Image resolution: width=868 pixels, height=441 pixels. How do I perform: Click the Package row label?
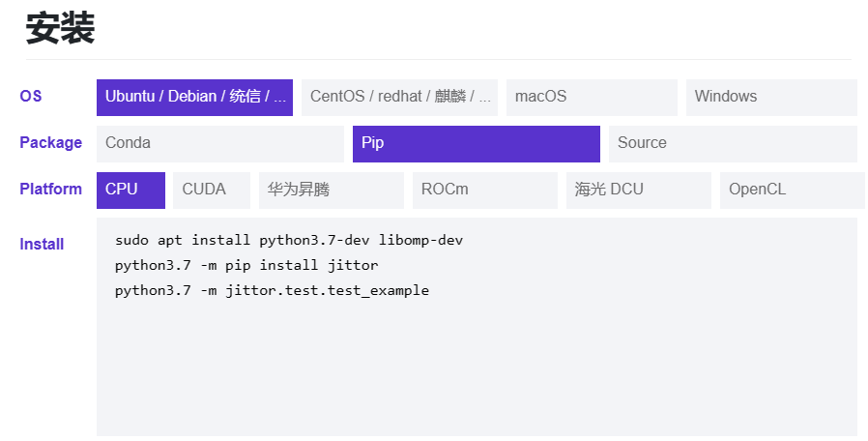(x=50, y=143)
